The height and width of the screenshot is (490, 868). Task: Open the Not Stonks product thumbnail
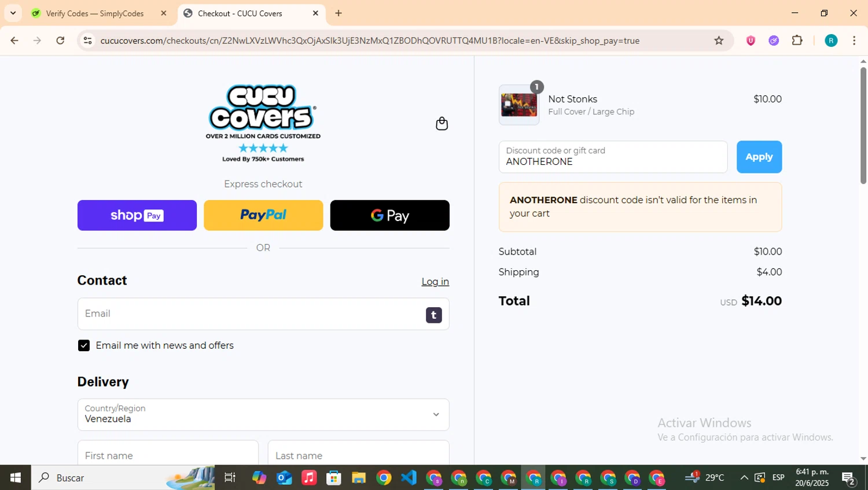(519, 105)
